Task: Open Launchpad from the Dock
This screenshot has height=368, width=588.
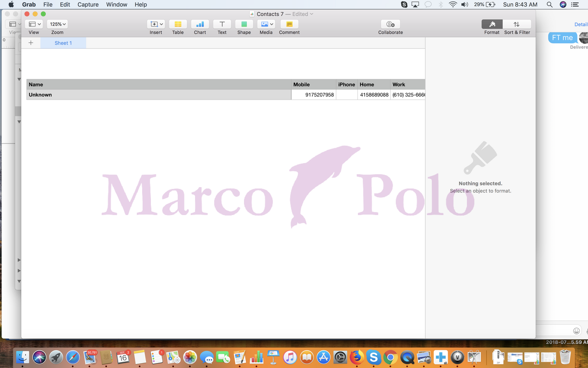Action: [x=56, y=357]
